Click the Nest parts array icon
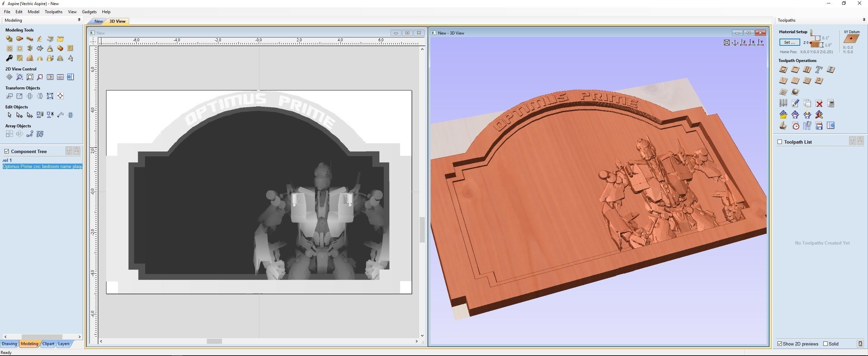The height and width of the screenshot is (356, 868). [x=40, y=134]
